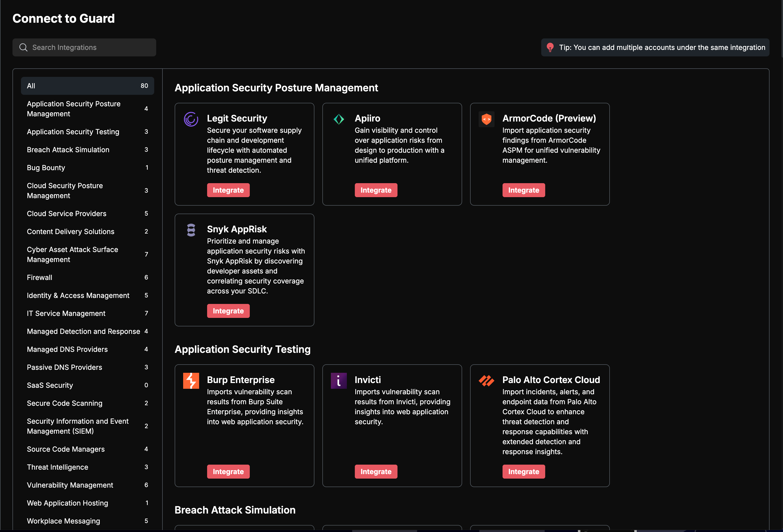
Task: Integrate Palo Alto Cortex Cloud
Action: pyautogui.click(x=523, y=472)
